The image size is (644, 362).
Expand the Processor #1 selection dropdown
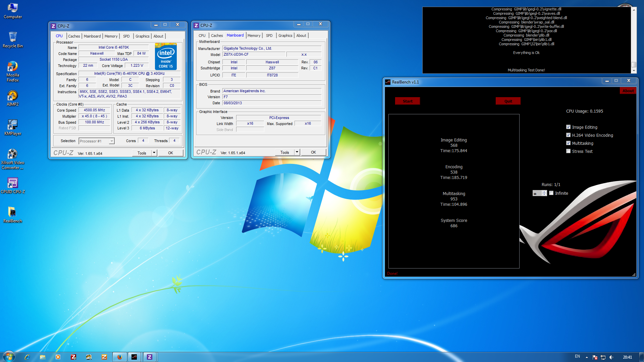[112, 141]
